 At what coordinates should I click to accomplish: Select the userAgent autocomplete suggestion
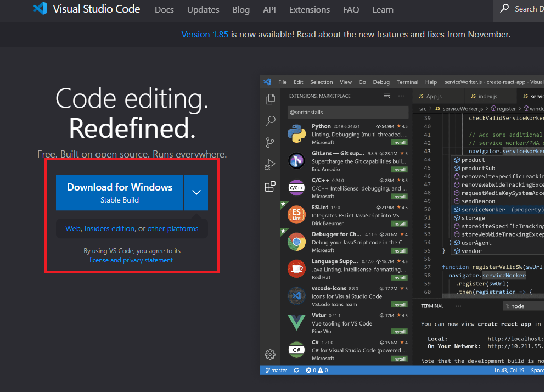(498, 243)
